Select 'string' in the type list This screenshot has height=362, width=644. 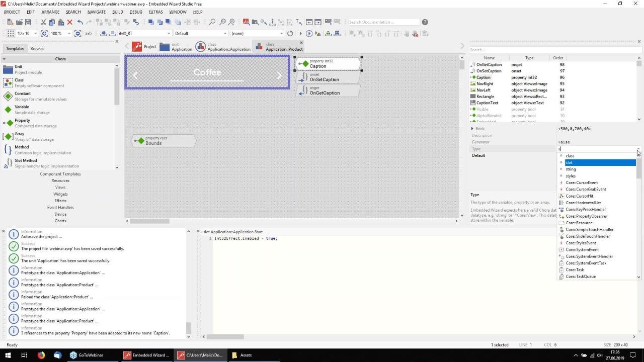(x=597, y=169)
